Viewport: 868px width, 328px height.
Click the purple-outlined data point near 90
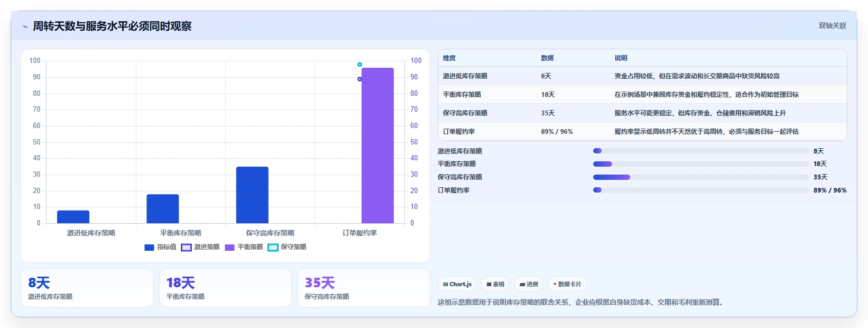[x=359, y=79]
